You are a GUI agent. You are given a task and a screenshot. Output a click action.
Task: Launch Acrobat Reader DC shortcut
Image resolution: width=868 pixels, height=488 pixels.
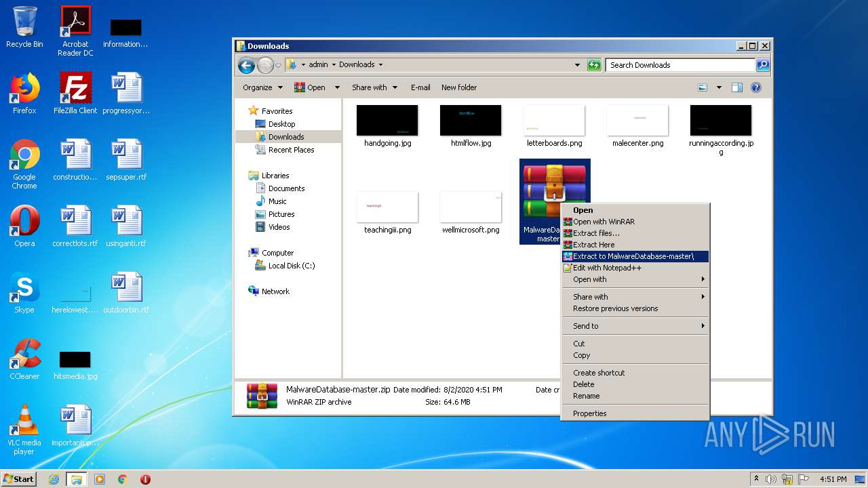pos(75,30)
